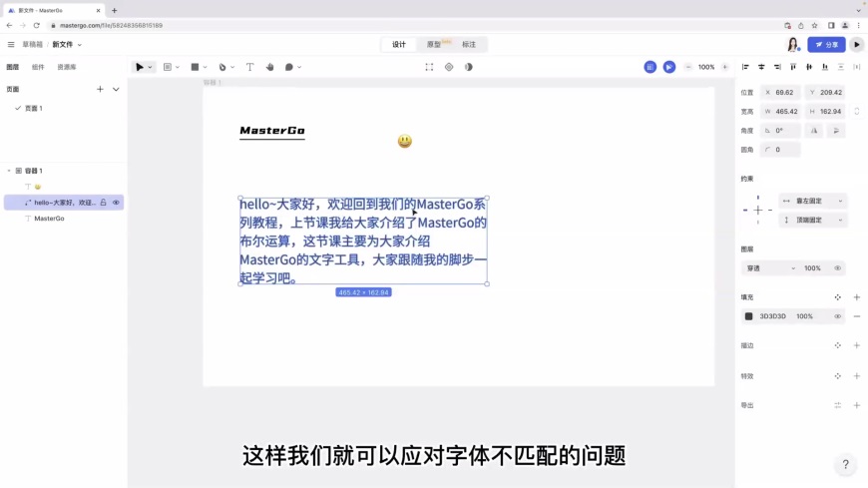Open the help question mark button

click(x=845, y=464)
